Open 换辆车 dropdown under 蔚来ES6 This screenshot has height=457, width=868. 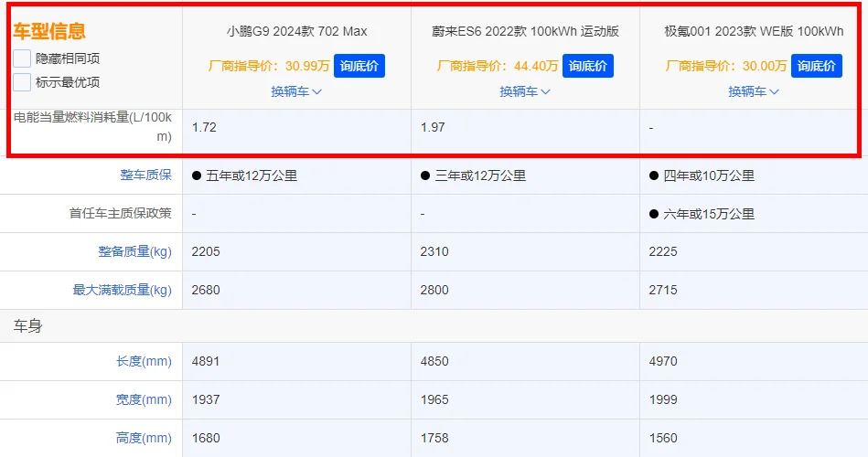click(525, 91)
